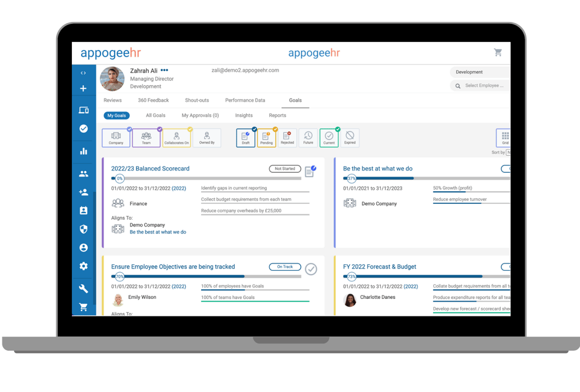Toggle the Future goals filter
Screen dimensions: 580x392
(x=308, y=138)
